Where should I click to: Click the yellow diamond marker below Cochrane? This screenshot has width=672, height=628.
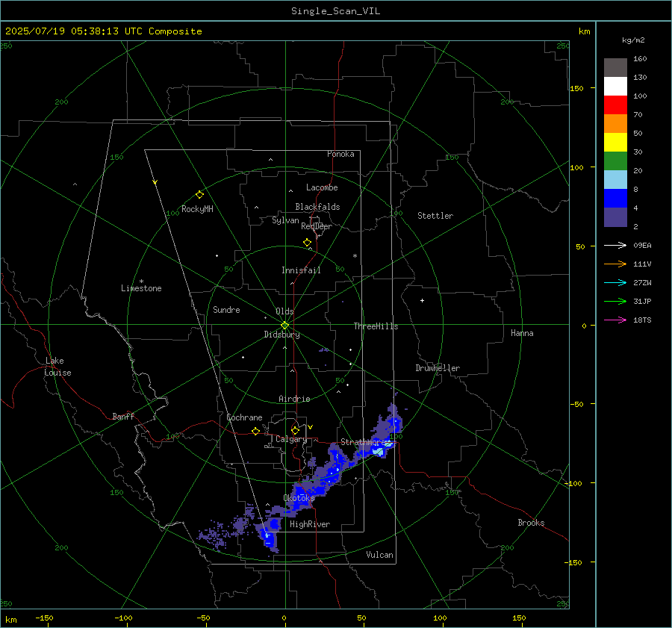pyautogui.click(x=255, y=432)
